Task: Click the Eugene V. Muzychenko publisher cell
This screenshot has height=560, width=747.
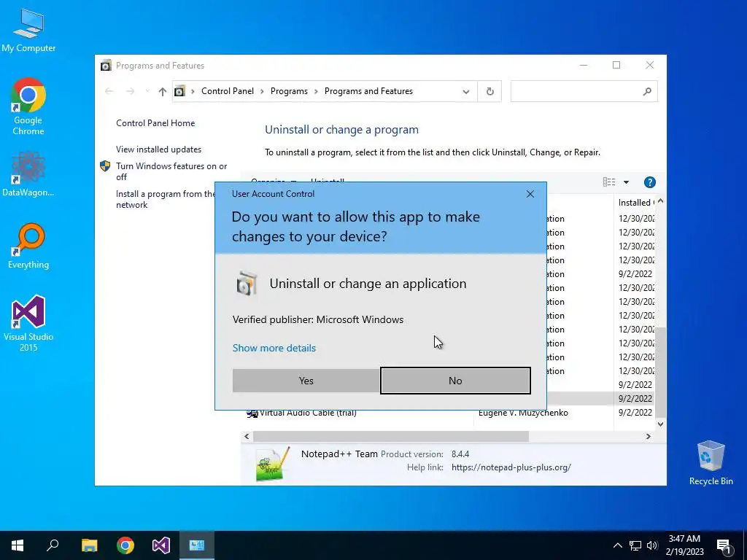Action: point(523,413)
